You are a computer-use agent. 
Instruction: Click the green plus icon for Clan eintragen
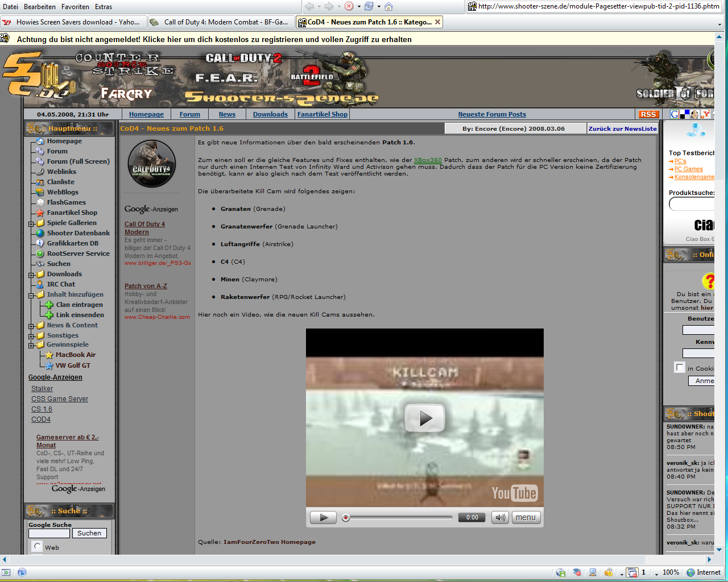pyautogui.click(x=49, y=305)
